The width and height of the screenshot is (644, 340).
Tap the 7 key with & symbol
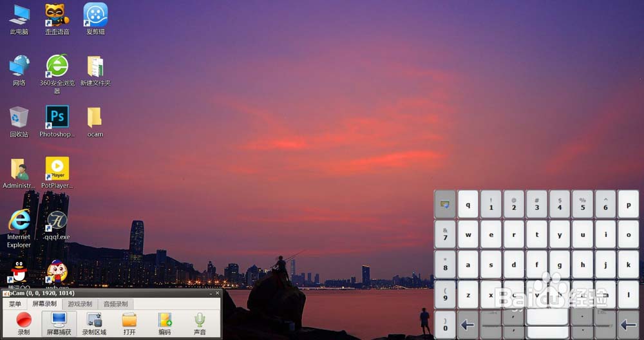point(445,234)
